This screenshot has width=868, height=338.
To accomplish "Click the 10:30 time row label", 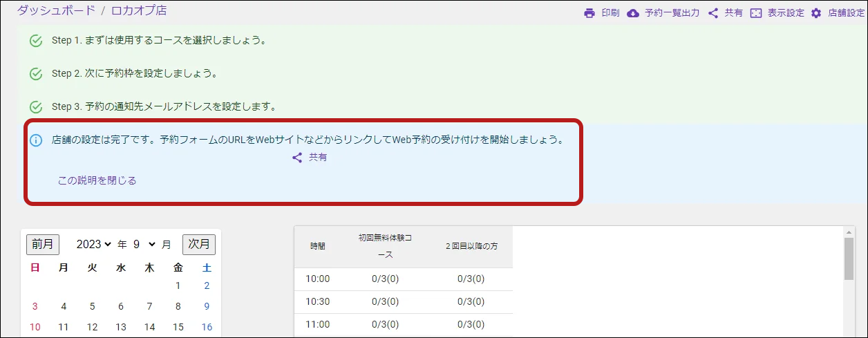I will (x=318, y=301).
